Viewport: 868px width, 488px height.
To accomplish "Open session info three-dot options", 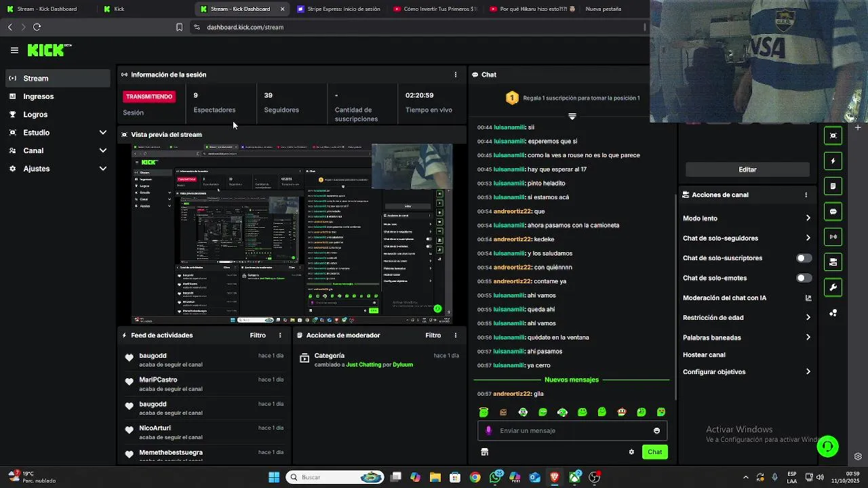I will [x=456, y=75].
